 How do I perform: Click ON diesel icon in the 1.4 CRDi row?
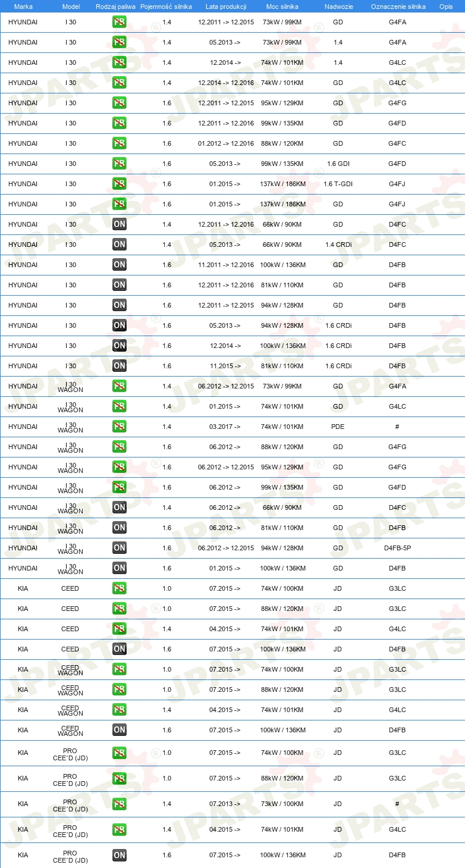[x=120, y=245]
